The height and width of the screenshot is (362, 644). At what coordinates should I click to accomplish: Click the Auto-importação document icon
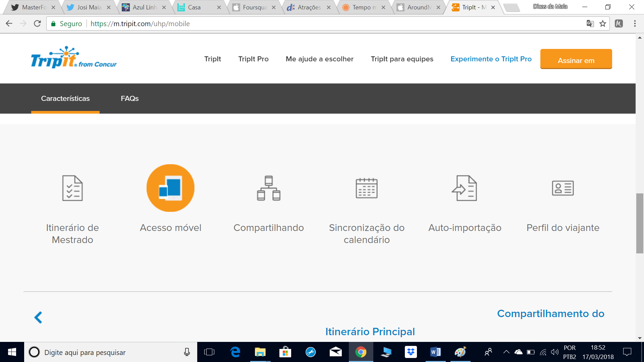[x=465, y=188]
